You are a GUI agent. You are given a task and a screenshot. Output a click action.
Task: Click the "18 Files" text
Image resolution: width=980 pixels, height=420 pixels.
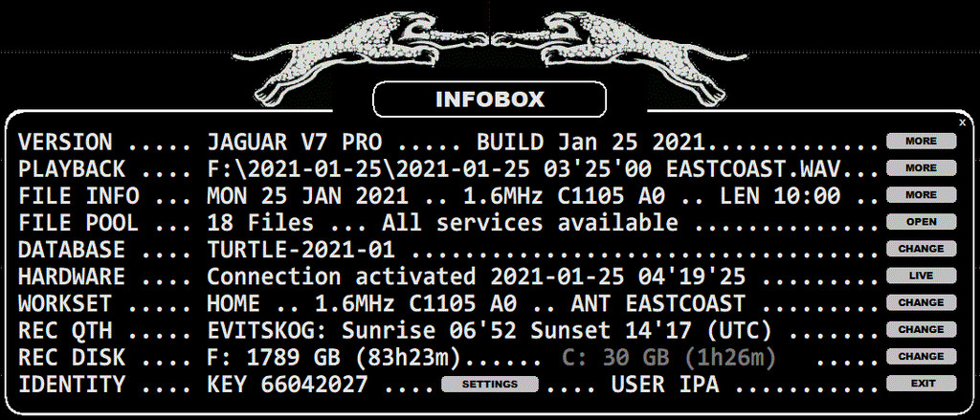pos(260,224)
